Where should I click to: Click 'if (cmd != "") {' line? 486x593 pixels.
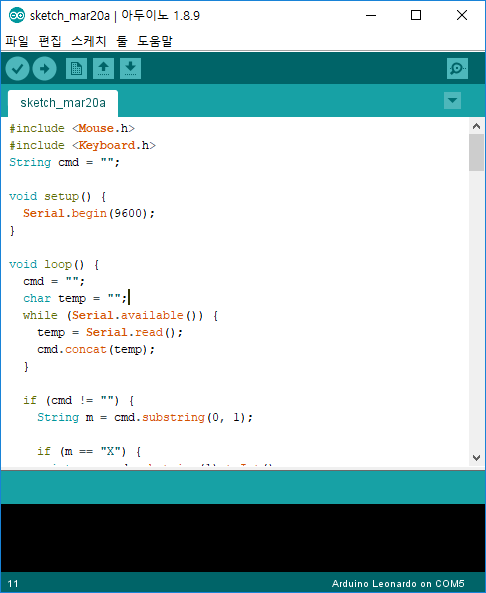coord(78,401)
